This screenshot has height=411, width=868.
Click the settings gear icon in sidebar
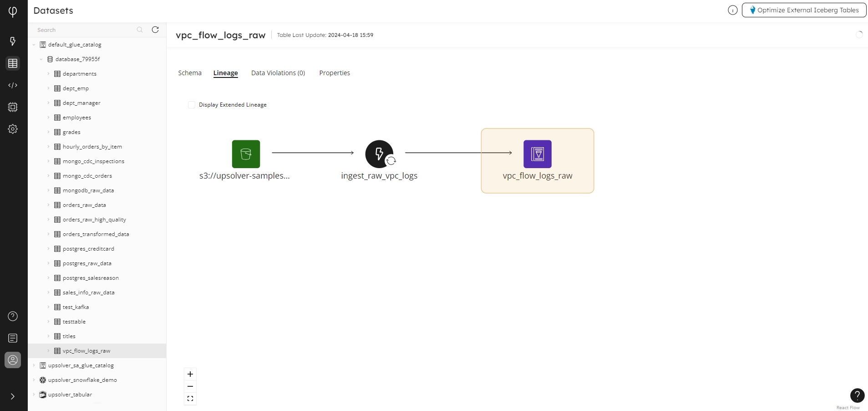13,129
